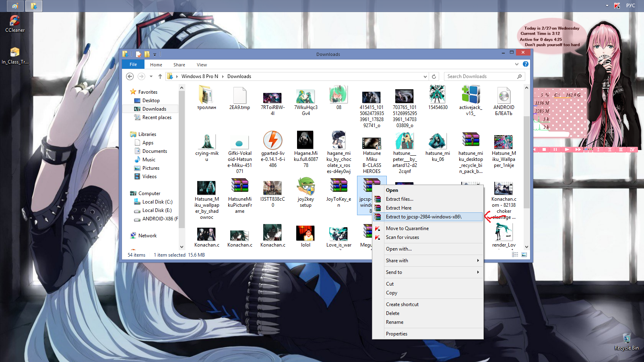Screen dimensions: 644x362
Task: Refresh the Downloads folder view
Action: (434, 76)
